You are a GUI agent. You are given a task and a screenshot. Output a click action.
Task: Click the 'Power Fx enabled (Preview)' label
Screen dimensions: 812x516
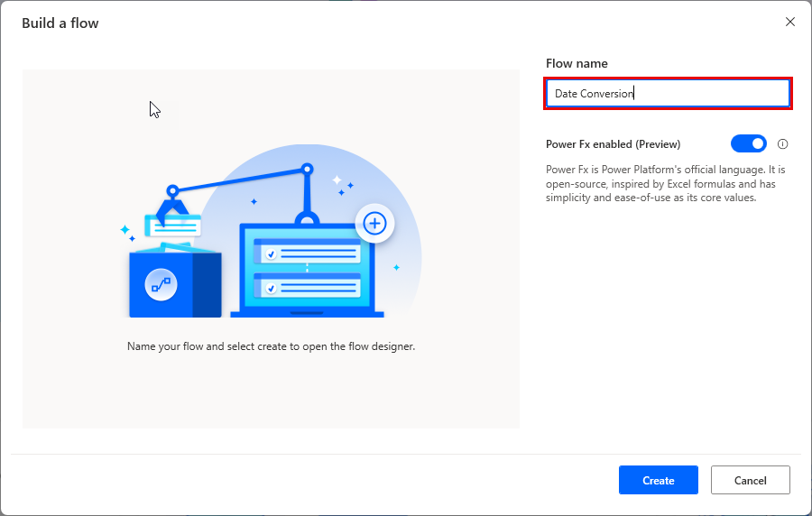point(613,144)
